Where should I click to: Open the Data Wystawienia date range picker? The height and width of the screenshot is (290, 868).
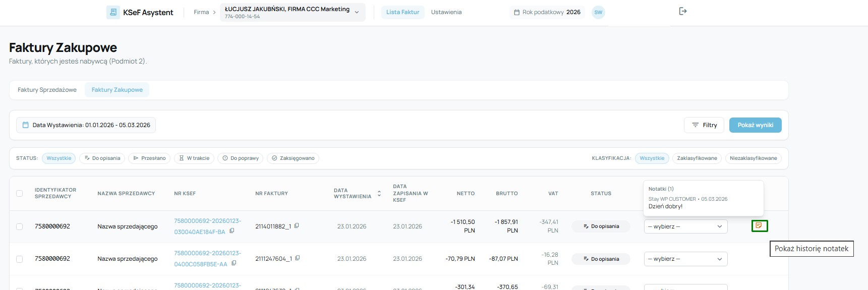(x=86, y=125)
